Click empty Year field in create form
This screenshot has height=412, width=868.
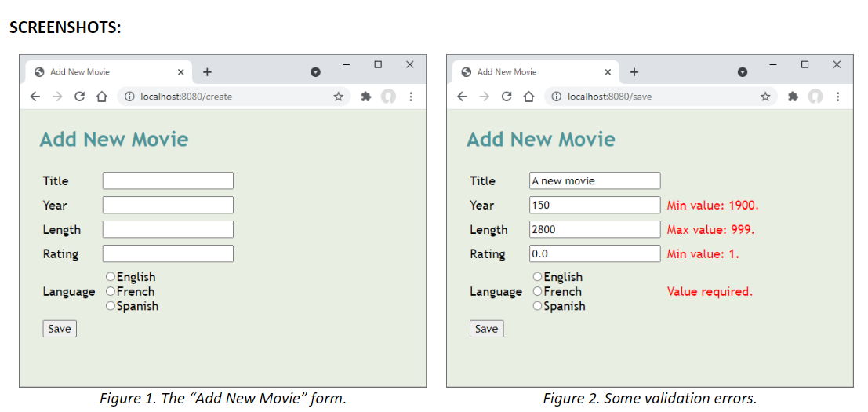coord(168,205)
